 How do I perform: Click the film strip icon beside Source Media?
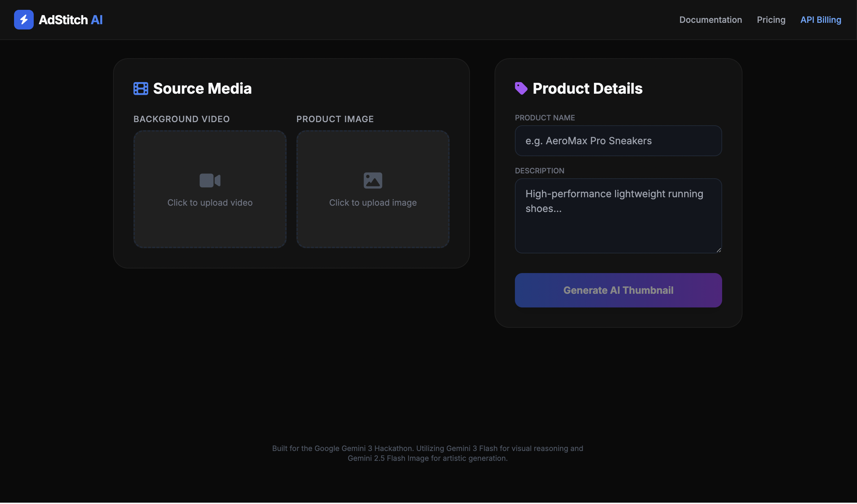tap(140, 88)
